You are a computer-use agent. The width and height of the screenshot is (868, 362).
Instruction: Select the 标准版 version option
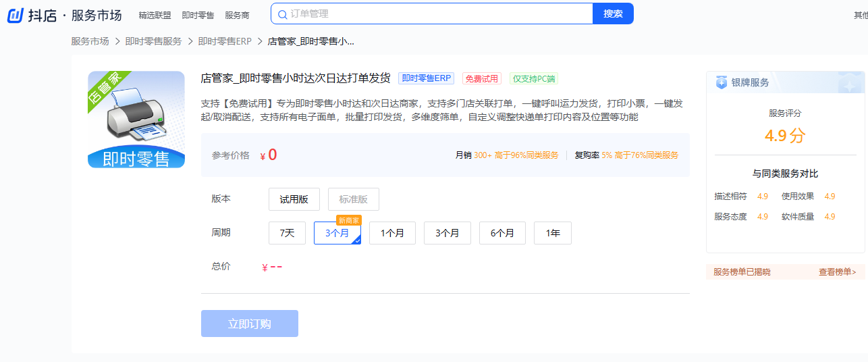tap(354, 199)
